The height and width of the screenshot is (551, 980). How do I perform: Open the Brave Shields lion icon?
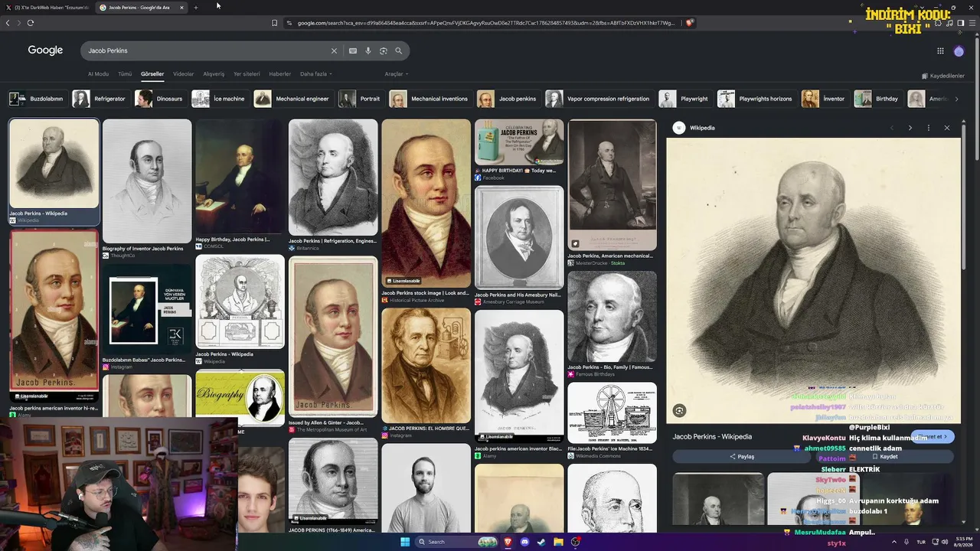point(689,23)
